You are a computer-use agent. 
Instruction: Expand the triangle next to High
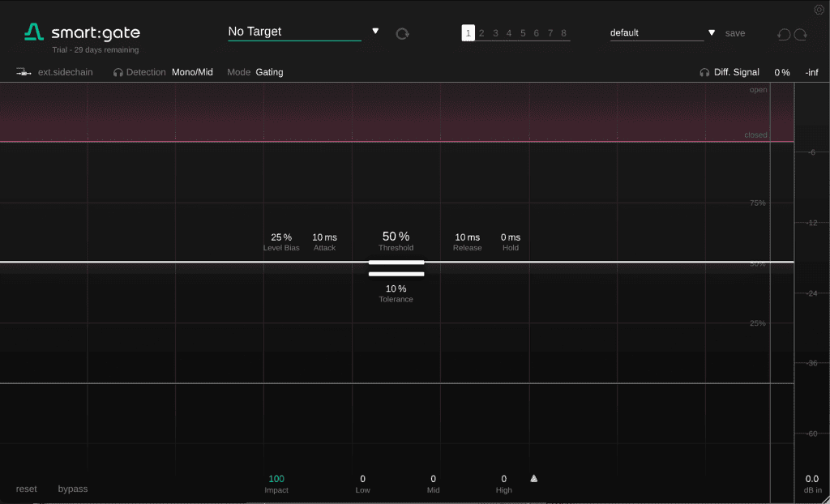(x=533, y=479)
